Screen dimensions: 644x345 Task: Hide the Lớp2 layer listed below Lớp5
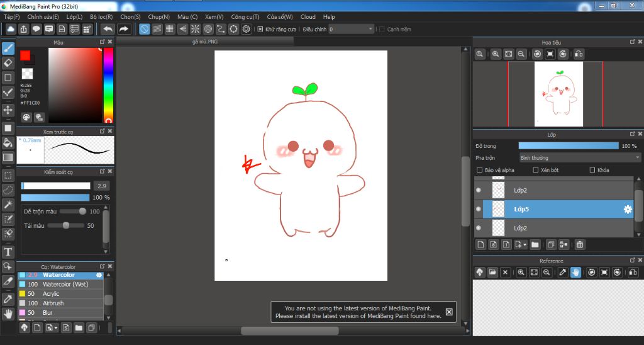(x=479, y=228)
